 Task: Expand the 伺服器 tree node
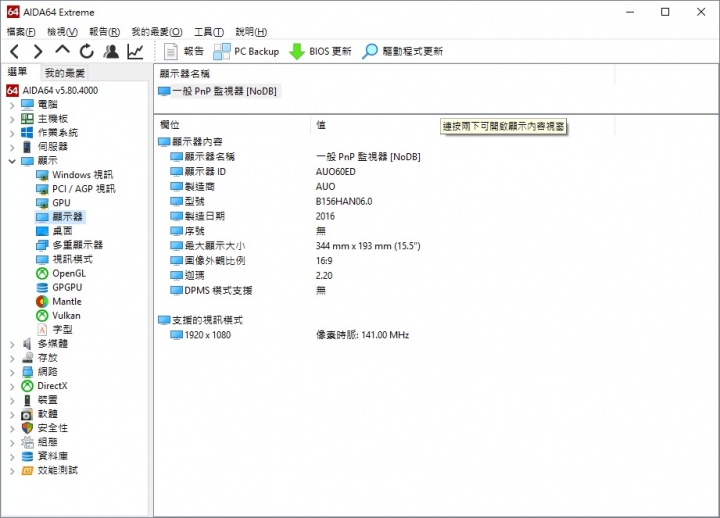(12, 147)
